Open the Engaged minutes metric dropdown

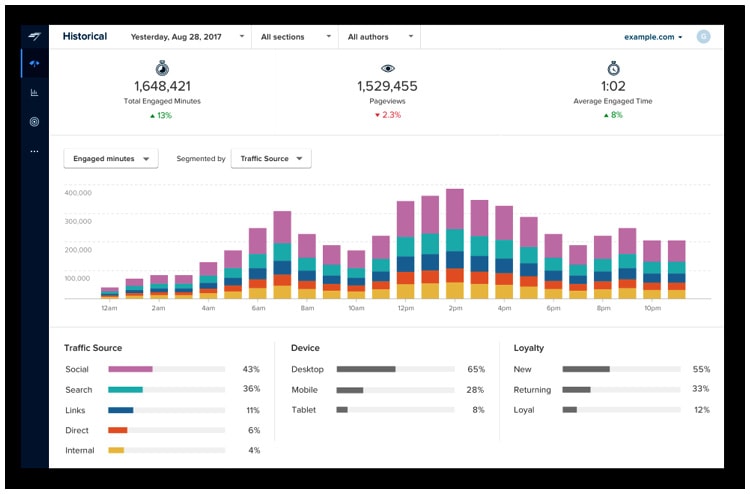coord(111,159)
